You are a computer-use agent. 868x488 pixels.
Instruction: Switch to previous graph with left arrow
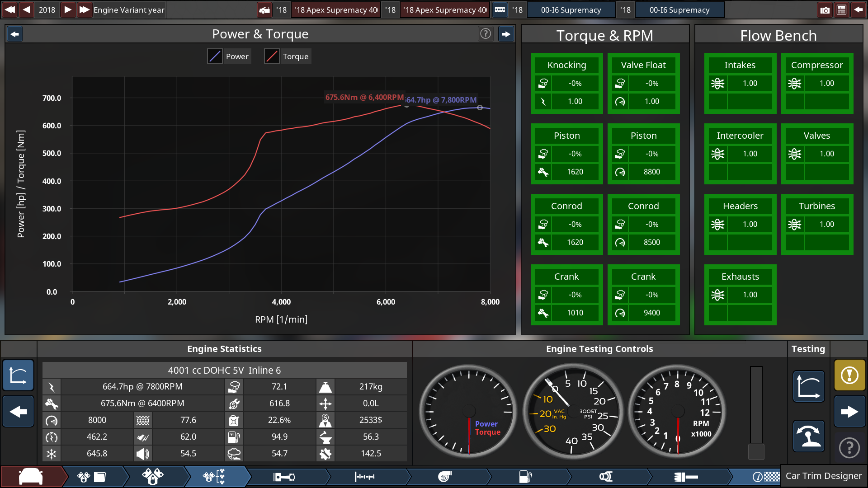point(15,34)
